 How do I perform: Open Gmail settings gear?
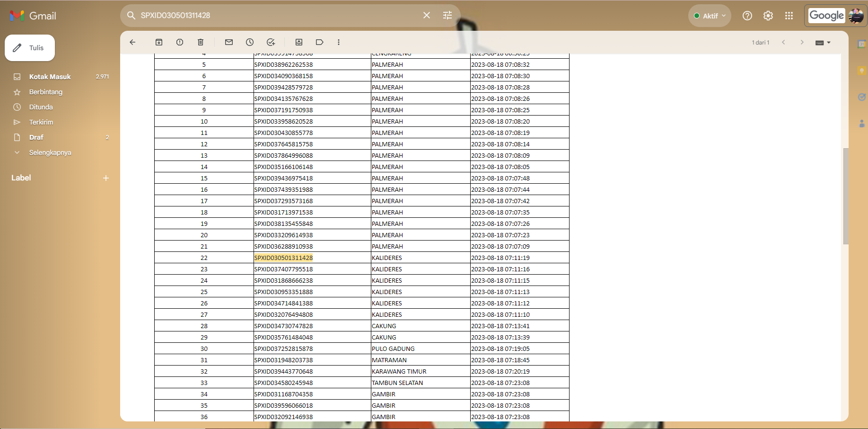click(x=768, y=16)
